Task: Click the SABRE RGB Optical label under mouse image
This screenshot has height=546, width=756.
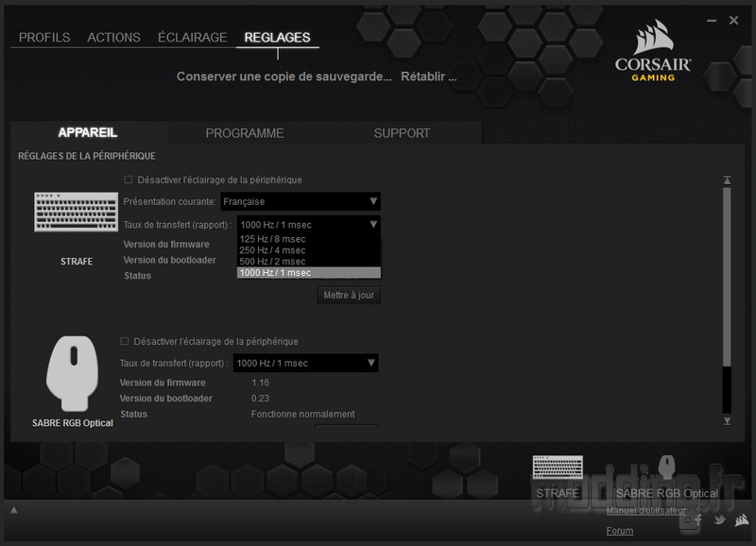Action: [73, 422]
